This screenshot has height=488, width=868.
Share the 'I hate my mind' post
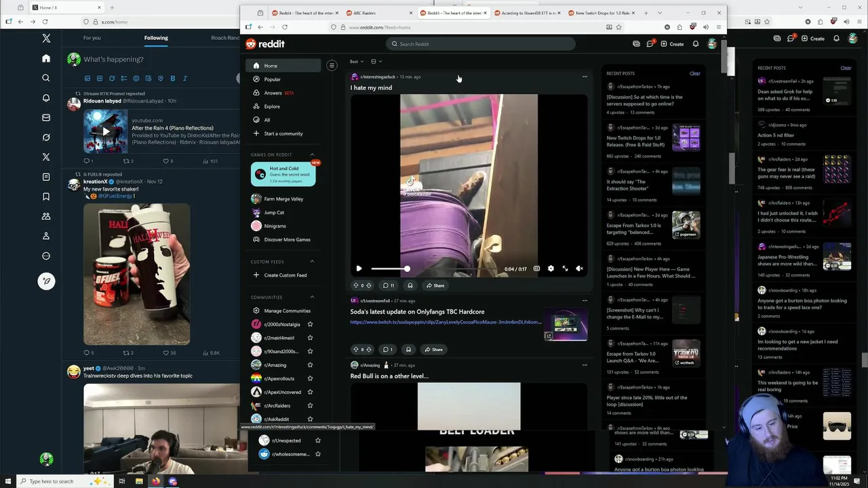[435, 285]
